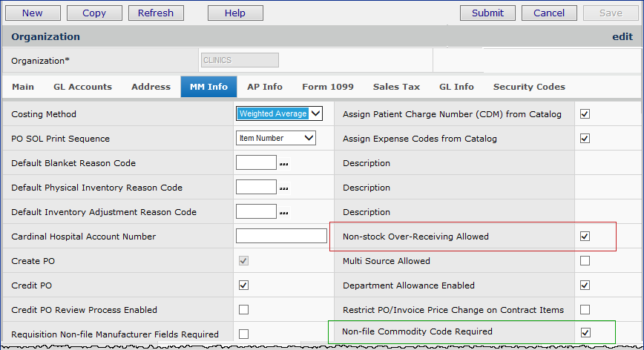Open the AP Info tab
The image size is (644, 350).
(x=265, y=87)
